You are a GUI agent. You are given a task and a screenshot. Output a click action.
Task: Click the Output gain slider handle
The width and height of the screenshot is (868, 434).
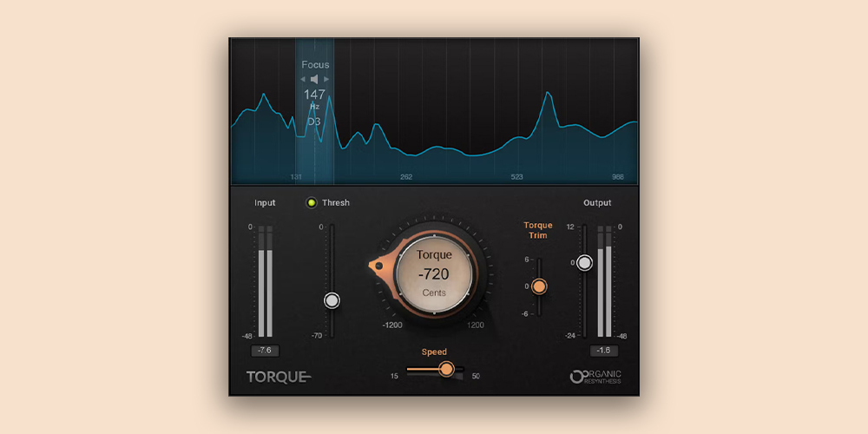584,263
